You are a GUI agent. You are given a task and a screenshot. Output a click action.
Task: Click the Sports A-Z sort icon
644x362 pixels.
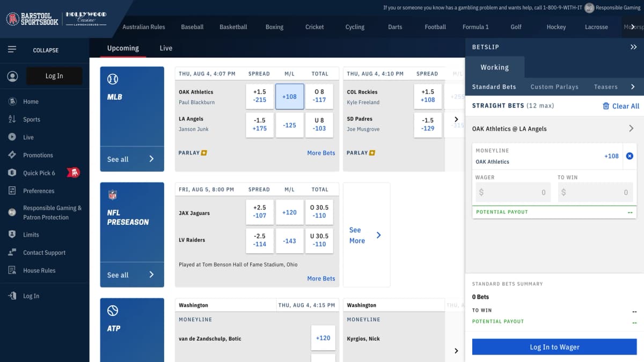[12, 119]
